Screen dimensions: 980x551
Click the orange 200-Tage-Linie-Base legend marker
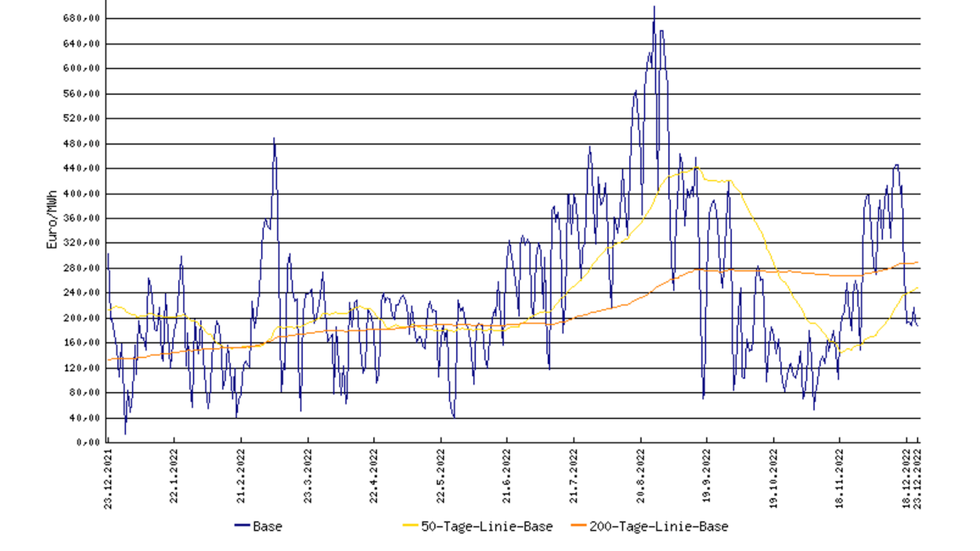(x=579, y=525)
